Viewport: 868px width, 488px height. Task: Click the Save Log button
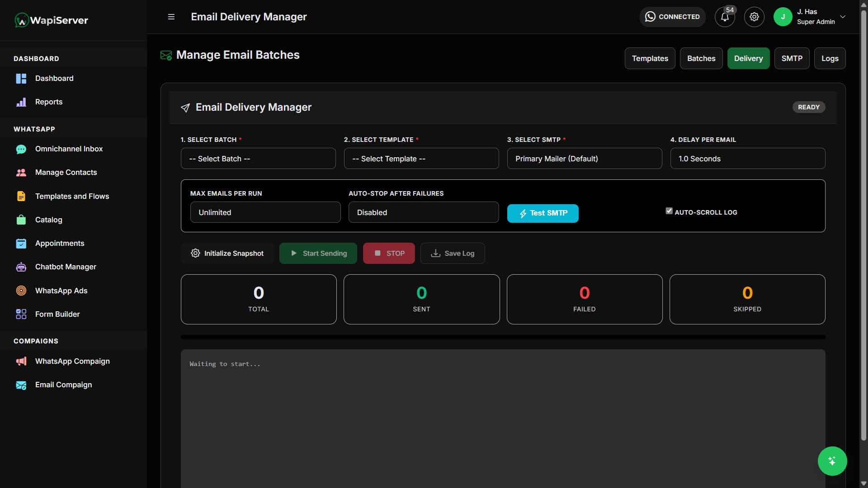(453, 253)
